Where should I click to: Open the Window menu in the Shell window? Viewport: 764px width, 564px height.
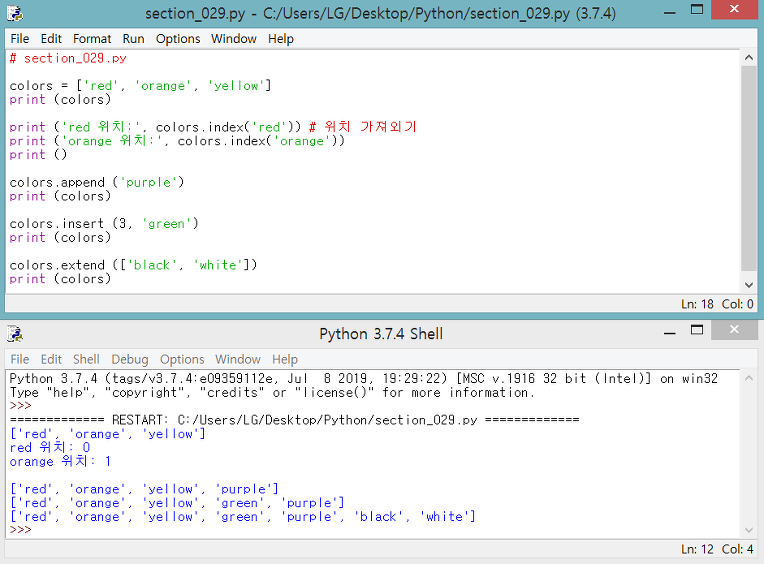(238, 359)
